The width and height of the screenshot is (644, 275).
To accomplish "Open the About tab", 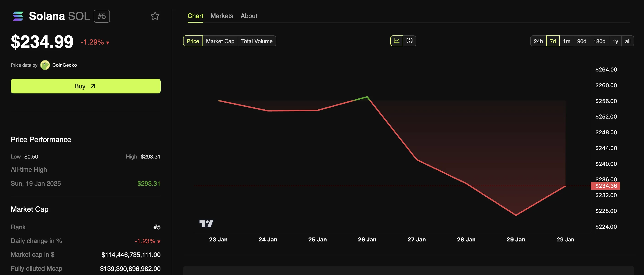I will 249,16.
